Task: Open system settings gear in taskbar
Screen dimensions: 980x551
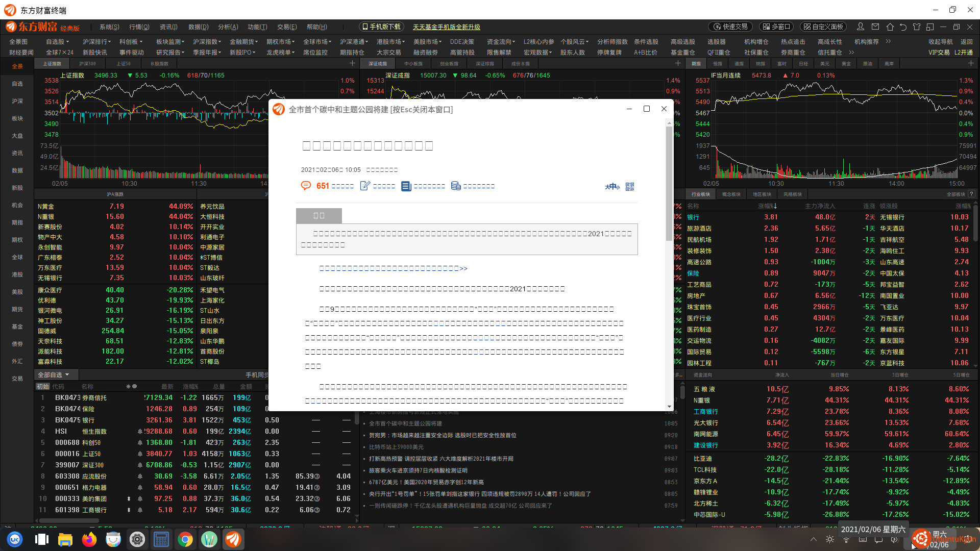Action: [x=137, y=539]
